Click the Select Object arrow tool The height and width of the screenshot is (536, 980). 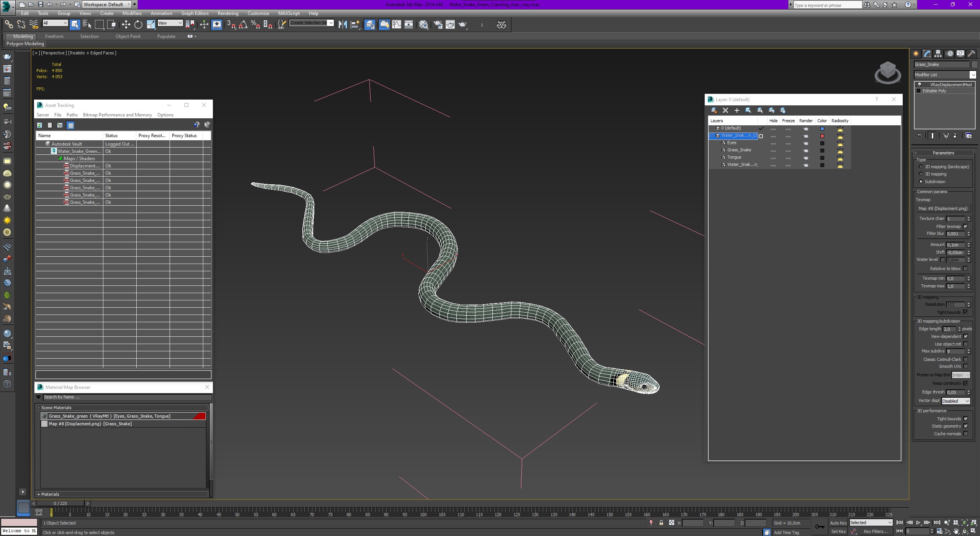(x=75, y=25)
